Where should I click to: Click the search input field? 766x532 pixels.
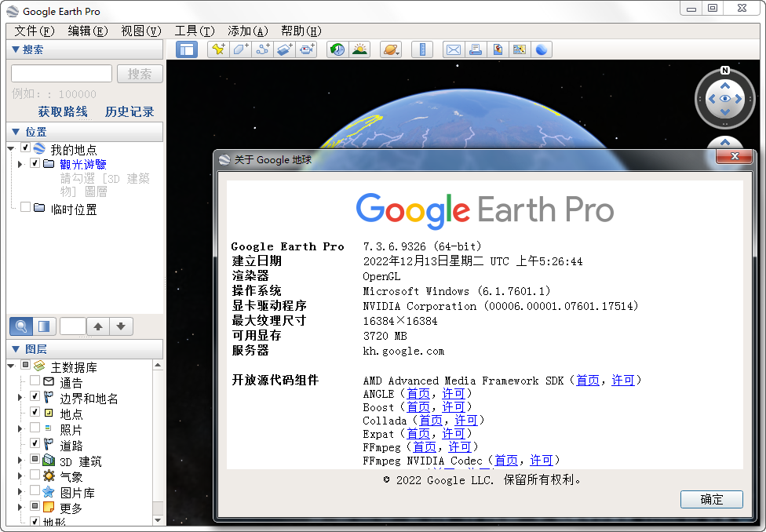click(61, 74)
